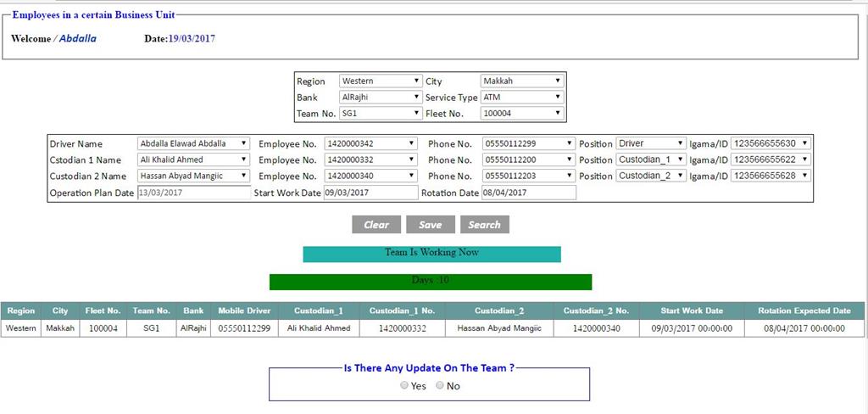
Task: Click the Custodian_2 No. column header
Action: 596,310
